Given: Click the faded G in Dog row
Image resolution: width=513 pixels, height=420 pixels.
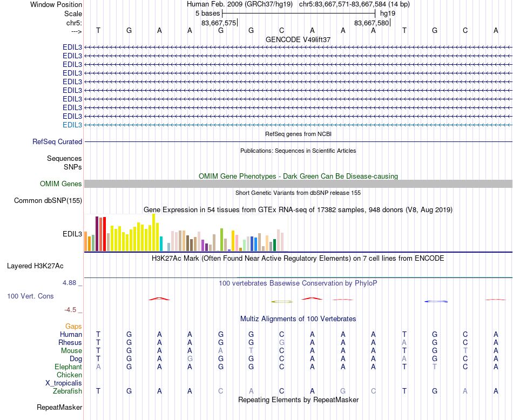Looking at the screenshot, I should 190,358.
